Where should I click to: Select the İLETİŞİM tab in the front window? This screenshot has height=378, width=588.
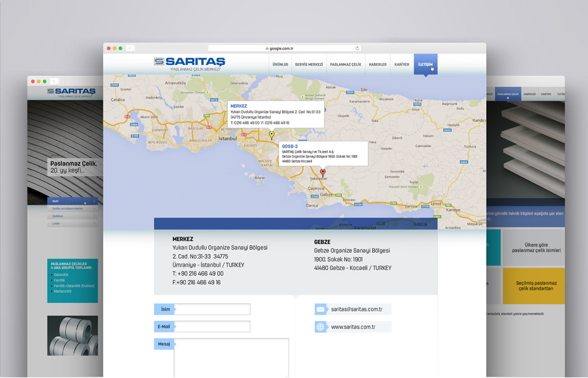point(425,64)
